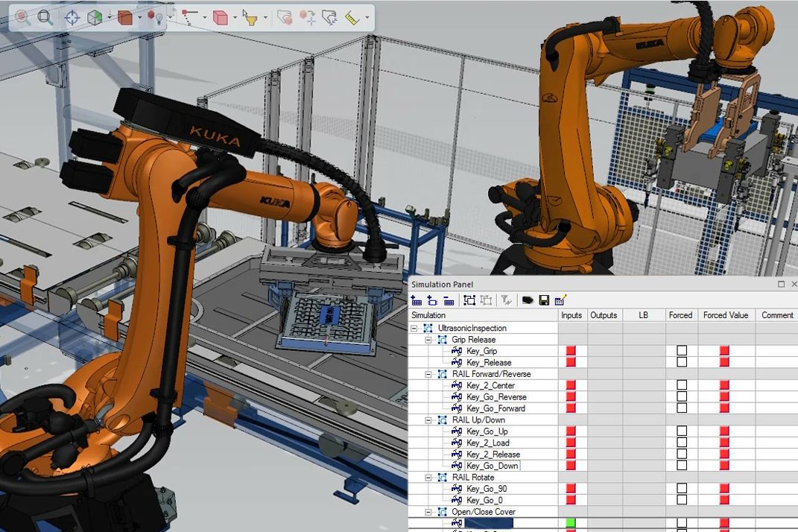Image resolution: width=798 pixels, height=532 pixels.
Task: Click the signal icon beside Key_Go_Forward
Action: click(x=457, y=408)
